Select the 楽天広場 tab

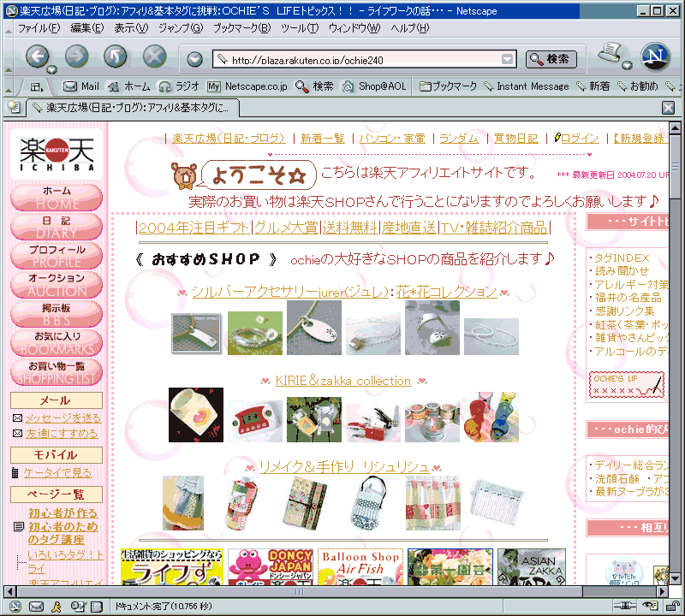tap(132, 108)
